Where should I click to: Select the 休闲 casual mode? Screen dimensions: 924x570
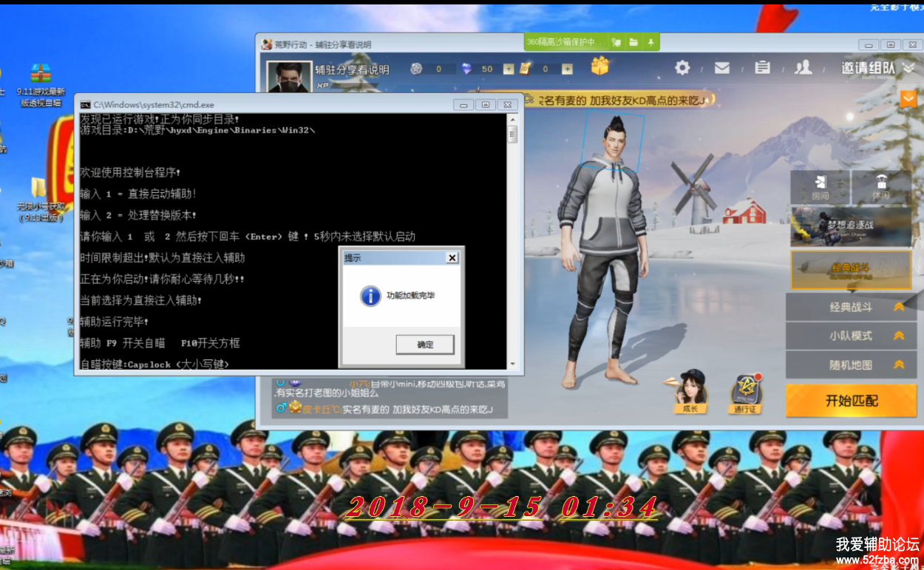[881, 188]
